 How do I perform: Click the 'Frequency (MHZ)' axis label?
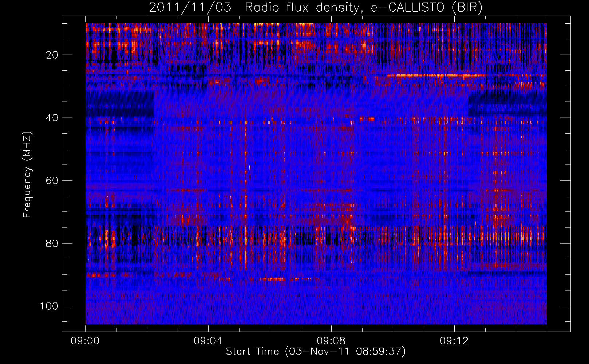(x=27, y=174)
